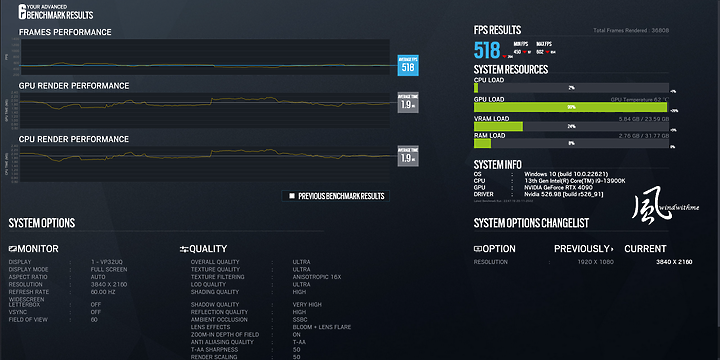This screenshot has width=720, height=360.
Task: Click the GPU Render Performance graph
Action: (205, 110)
